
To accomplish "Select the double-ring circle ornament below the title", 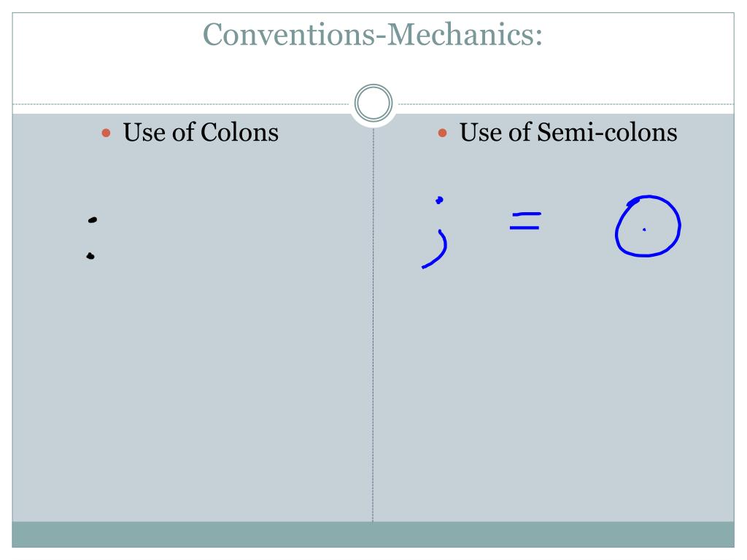I will pos(373,103).
